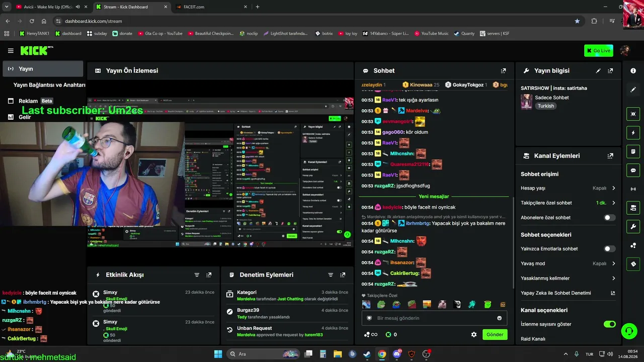Click the Turkish language tag
This screenshot has width=644, height=362.
point(545,106)
